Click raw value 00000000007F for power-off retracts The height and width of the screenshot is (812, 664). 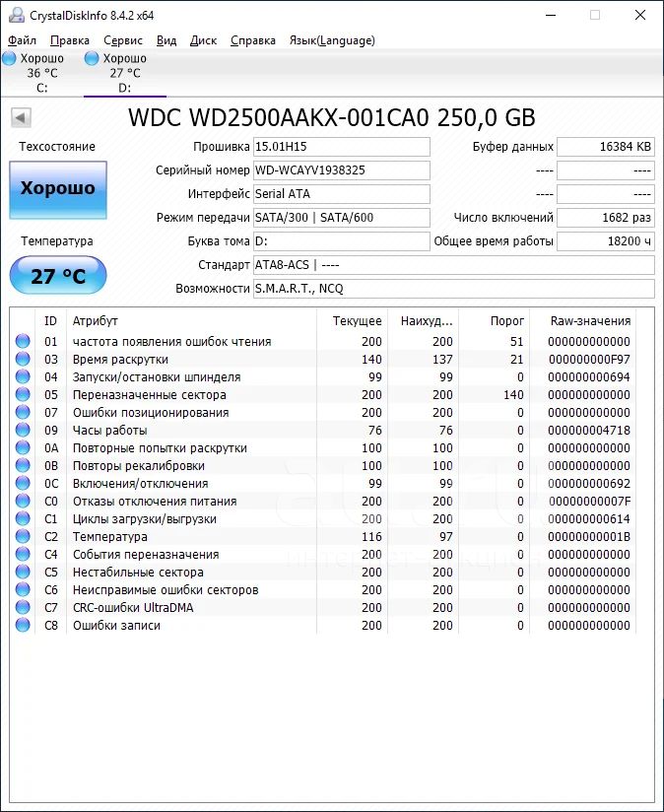[x=589, y=502]
